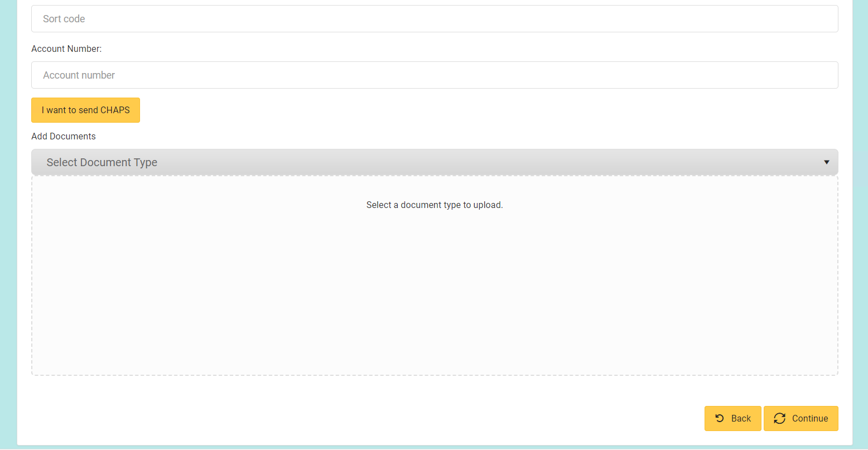Click the Account number placeholder text
This screenshot has width=868, height=450.
click(x=79, y=75)
